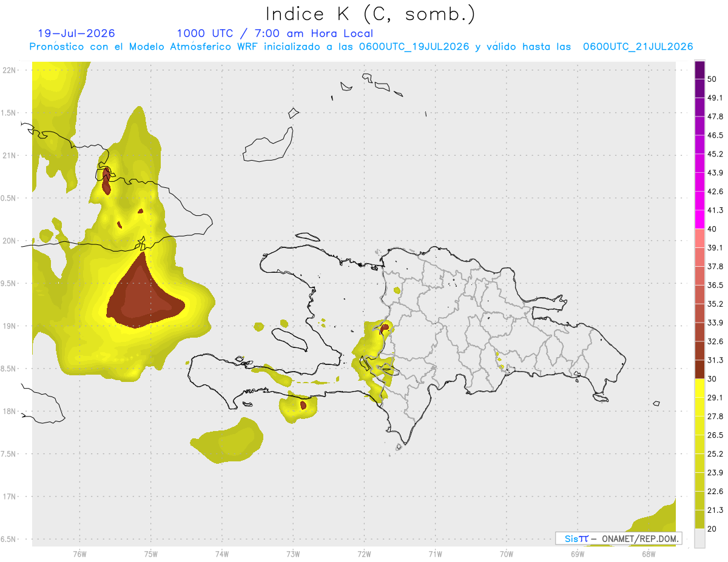This screenshot has width=728, height=562.
Task: Click the colorbar value "22.6"
Action: tap(715, 491)
